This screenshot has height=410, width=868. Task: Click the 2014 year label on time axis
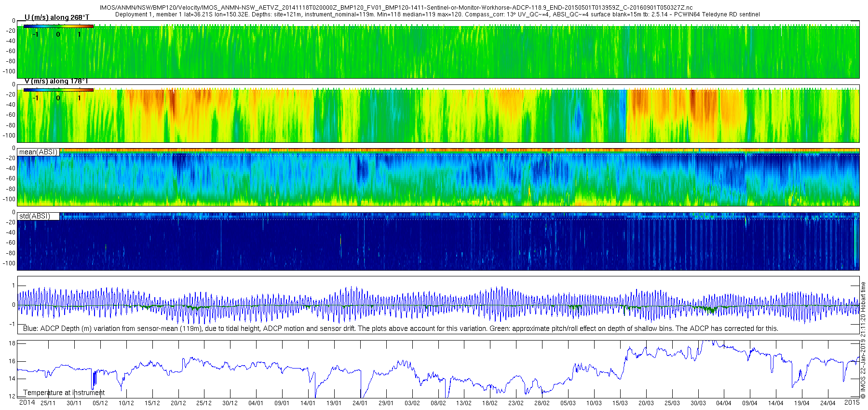pos(27,403)
